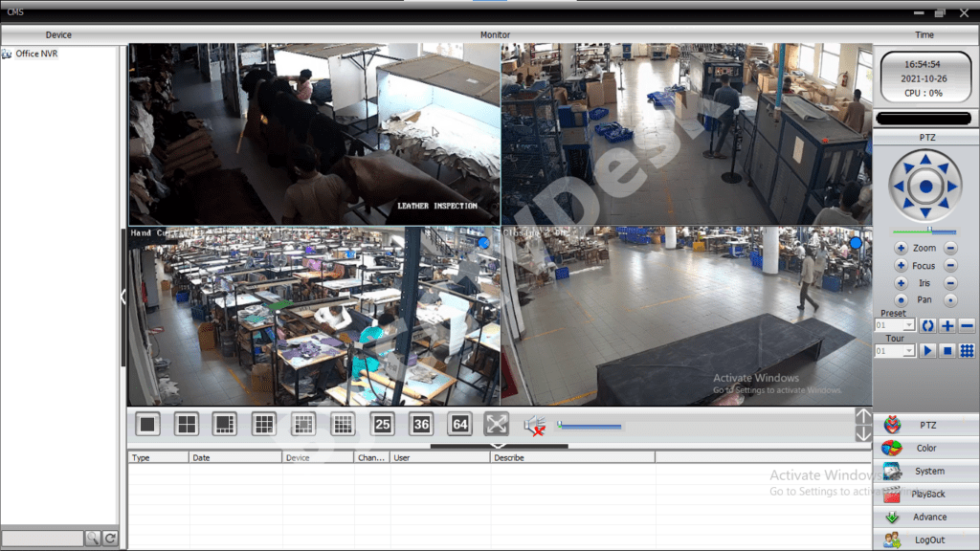Screen dimensions: 980x551
Task: Choose the 25-channel grid layout
Action: [382, 424]
